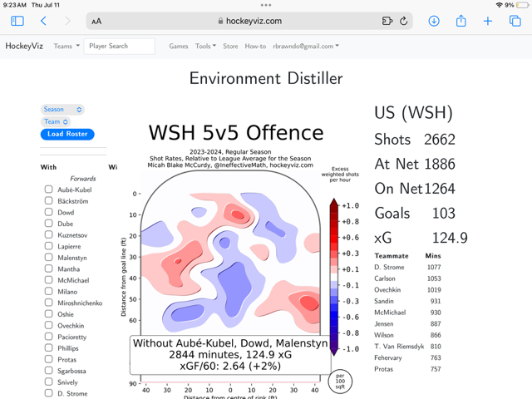This screenshot has height=399, width=532.
Task: Check the McMichael checkbox
Action: pos(48,279)
